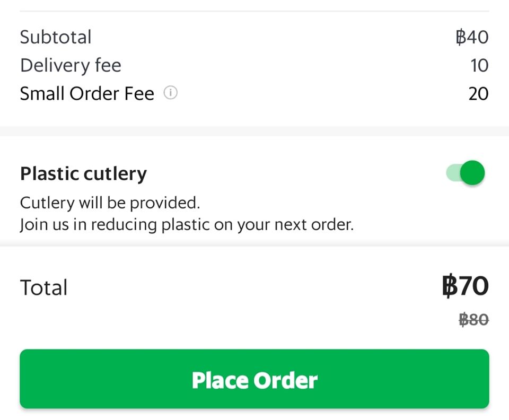Tap the Total ฿70 amount
This screenshot has width=509, height=420.
point(465,286)
